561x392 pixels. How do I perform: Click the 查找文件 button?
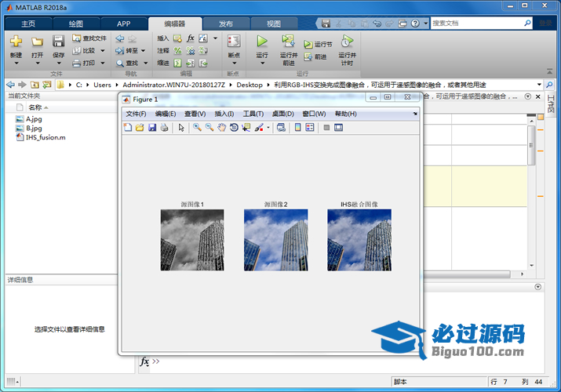tap(89, 38)
